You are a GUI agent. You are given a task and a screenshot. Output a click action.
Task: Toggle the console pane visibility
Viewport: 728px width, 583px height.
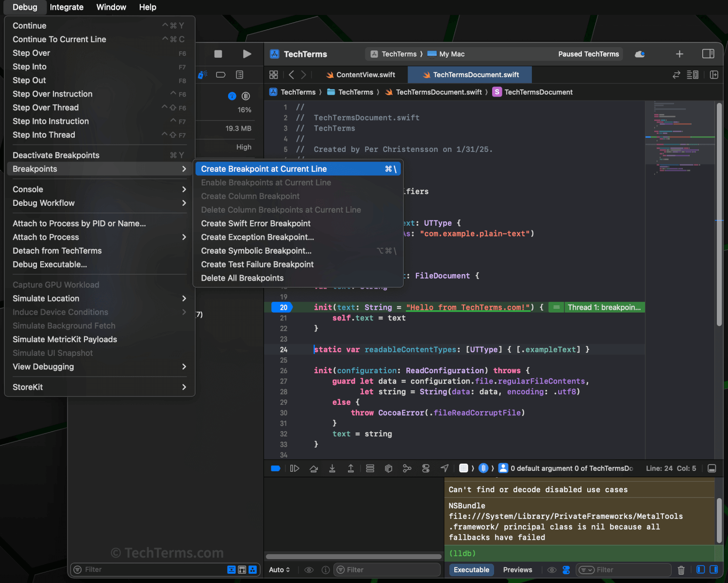714,569
